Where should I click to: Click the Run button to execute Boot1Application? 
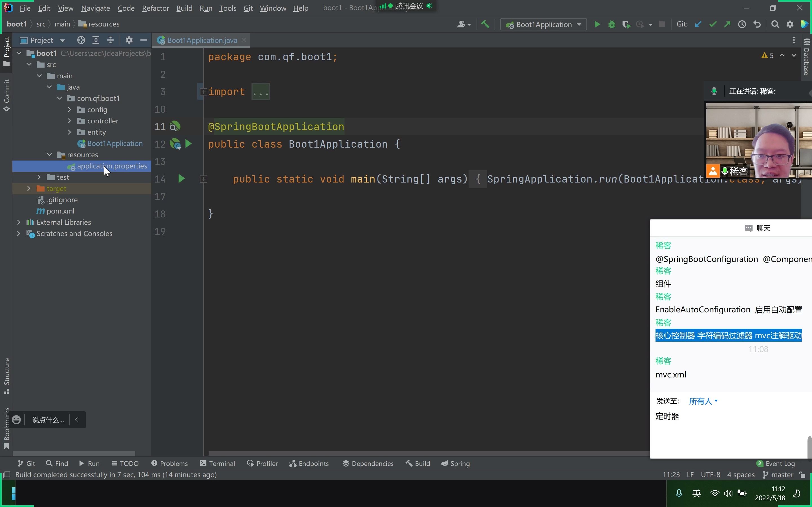596,24
